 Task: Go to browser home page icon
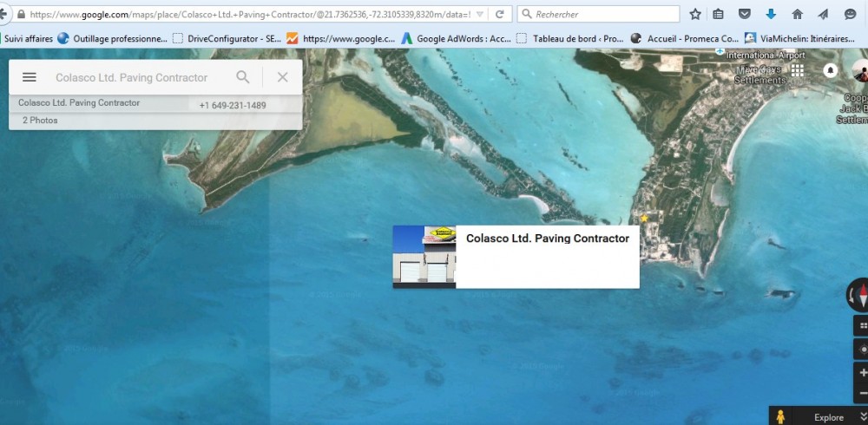tap(797, 15)
